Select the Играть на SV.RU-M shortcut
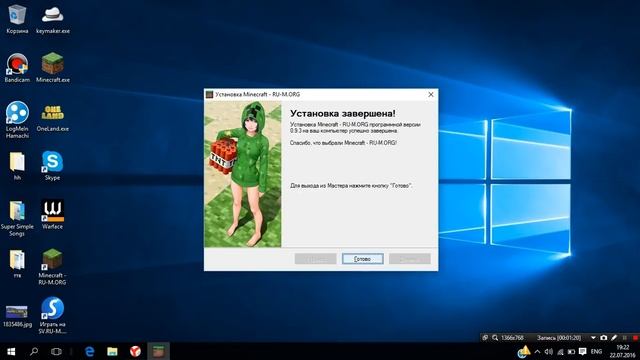 53,315
